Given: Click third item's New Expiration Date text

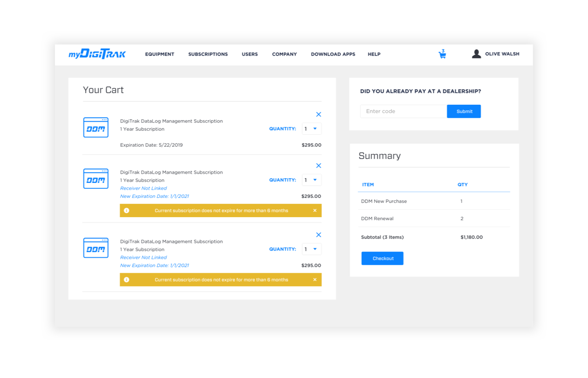Looking at the screenshot, I should 154,266.
